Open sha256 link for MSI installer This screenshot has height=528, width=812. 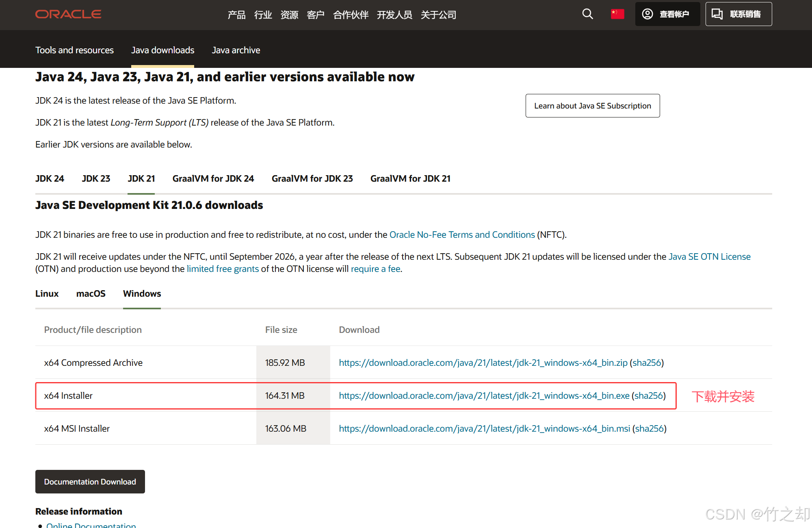tap(649, 428)
